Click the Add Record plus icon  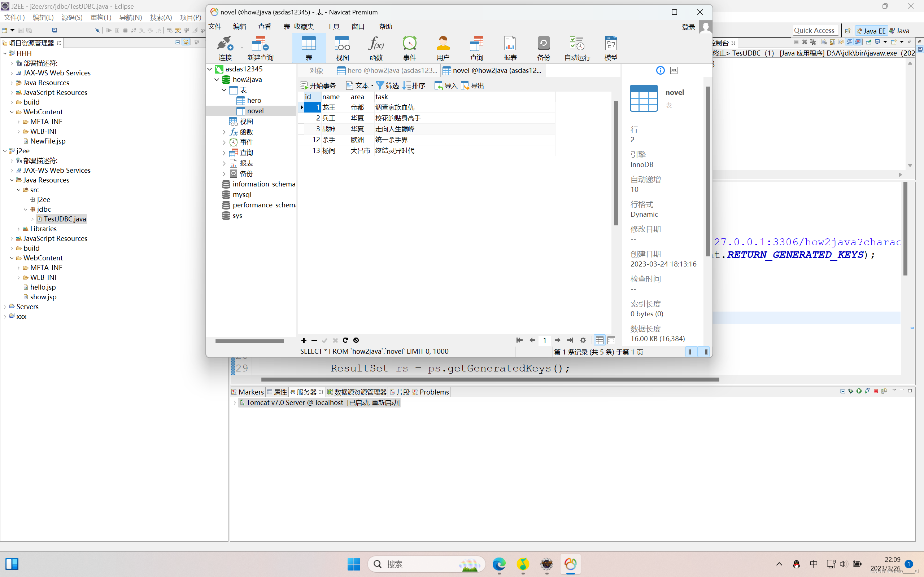pos(304,340)
